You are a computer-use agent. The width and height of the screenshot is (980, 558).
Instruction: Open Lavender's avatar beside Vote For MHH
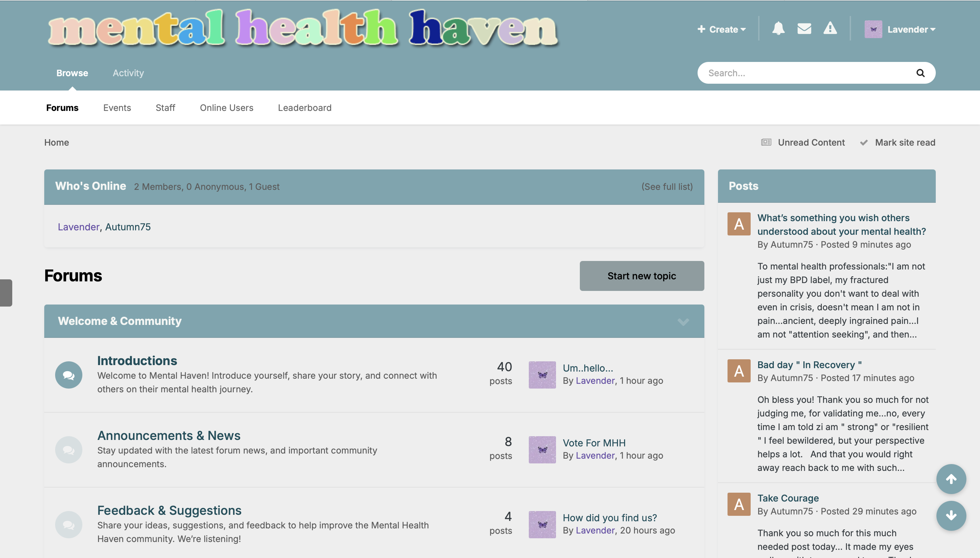point(542,449)
